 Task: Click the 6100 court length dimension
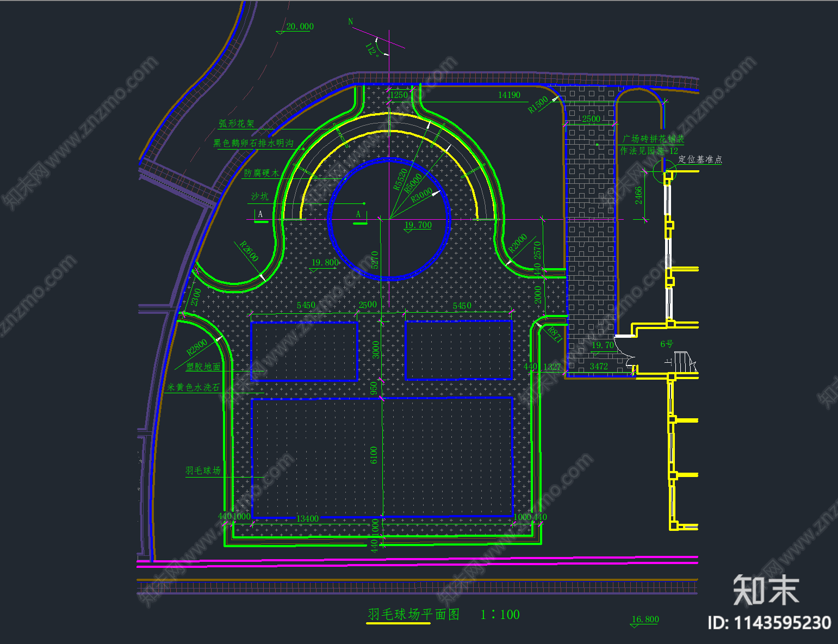(374, 455)
